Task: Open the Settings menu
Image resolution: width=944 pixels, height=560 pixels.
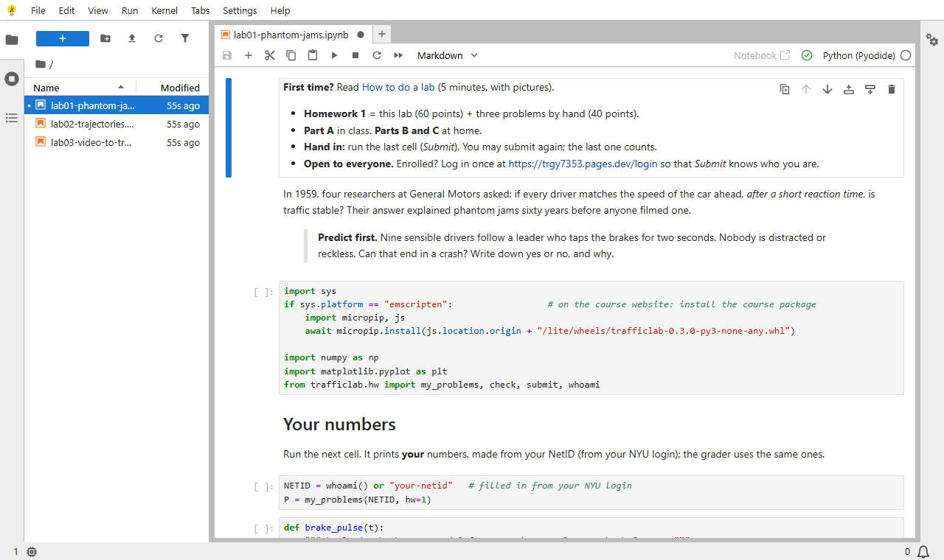Action: (x=240, y=10)
